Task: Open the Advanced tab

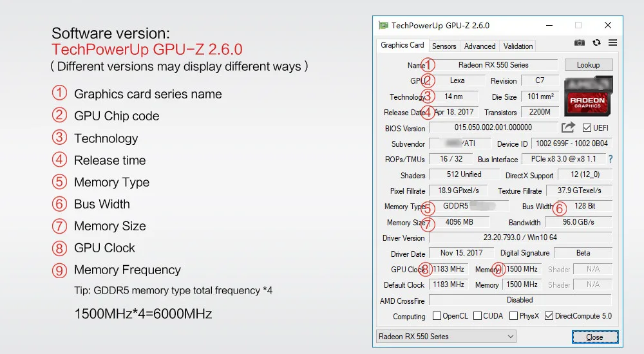Action: click(480, 46)
